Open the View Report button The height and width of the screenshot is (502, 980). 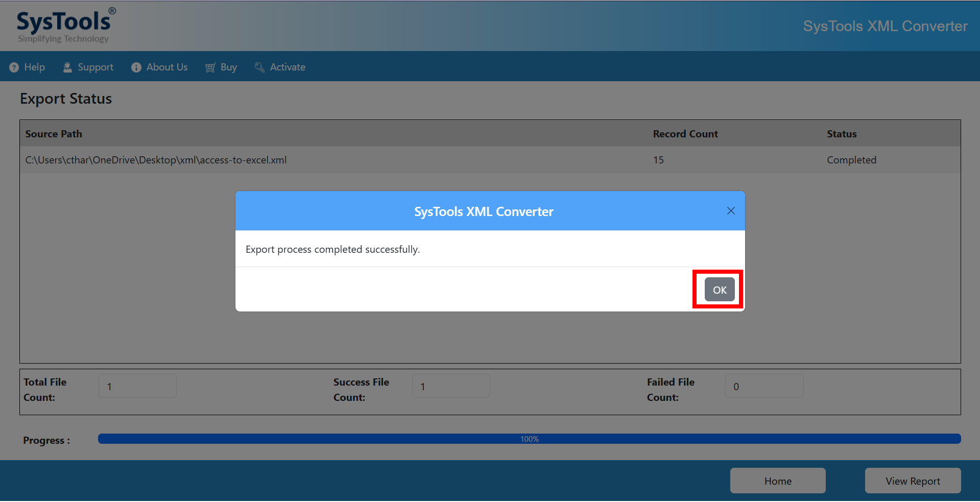(x=912, y=481)
